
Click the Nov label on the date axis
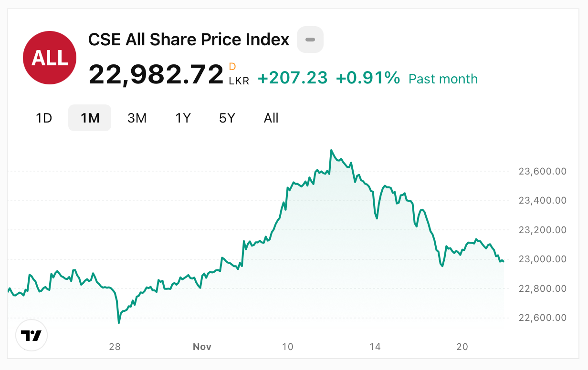coord(202,347)
